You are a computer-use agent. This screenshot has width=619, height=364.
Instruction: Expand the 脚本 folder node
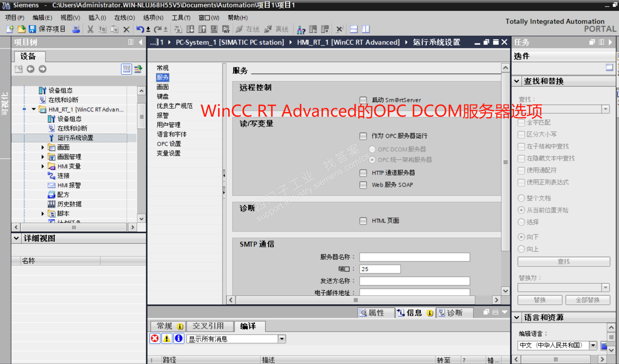click(43, 213)
